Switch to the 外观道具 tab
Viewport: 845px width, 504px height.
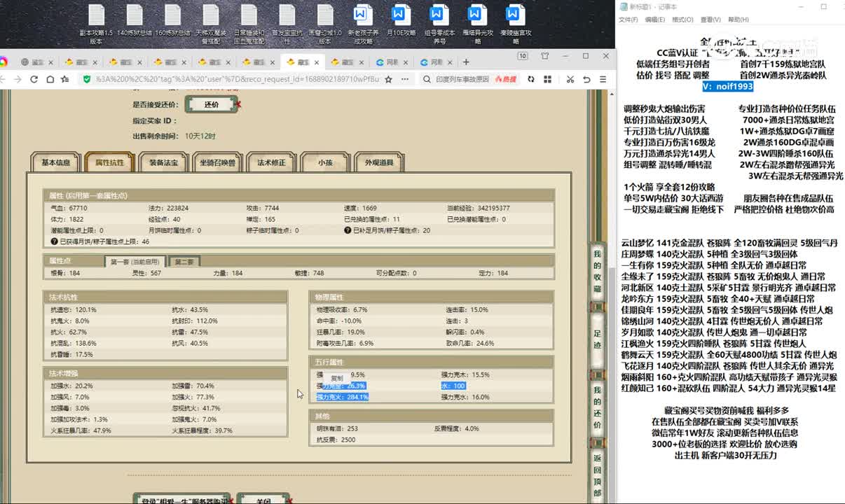(x=379, y=162)
